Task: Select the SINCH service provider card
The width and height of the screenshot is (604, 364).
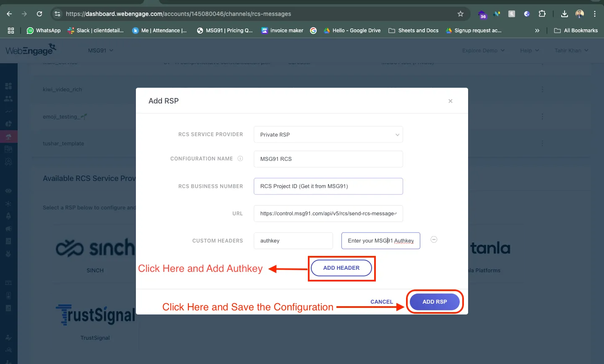Action: (95, 253)
